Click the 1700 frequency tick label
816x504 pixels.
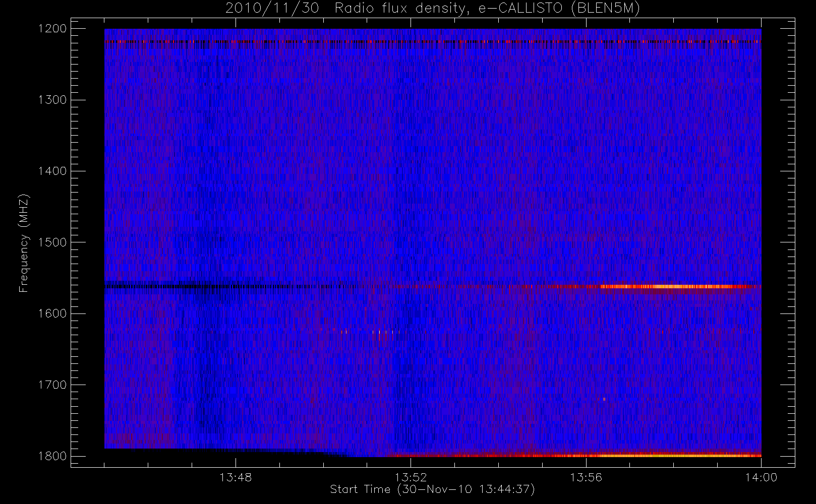coord(52,385)
